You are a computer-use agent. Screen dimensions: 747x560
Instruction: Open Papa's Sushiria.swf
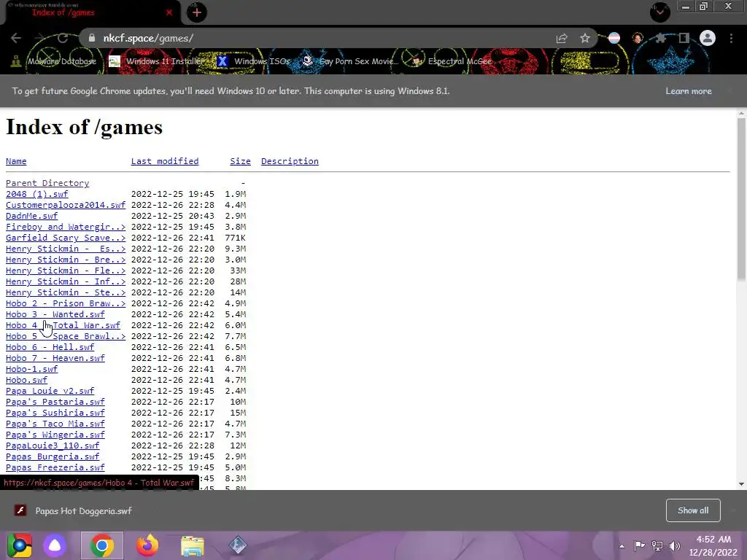click(55, 413)
